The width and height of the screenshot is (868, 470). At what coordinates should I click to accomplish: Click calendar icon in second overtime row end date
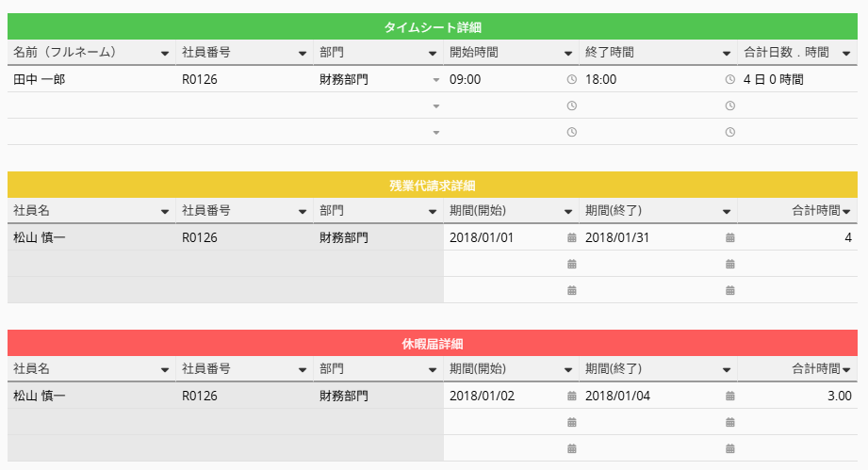click(729, 264)
